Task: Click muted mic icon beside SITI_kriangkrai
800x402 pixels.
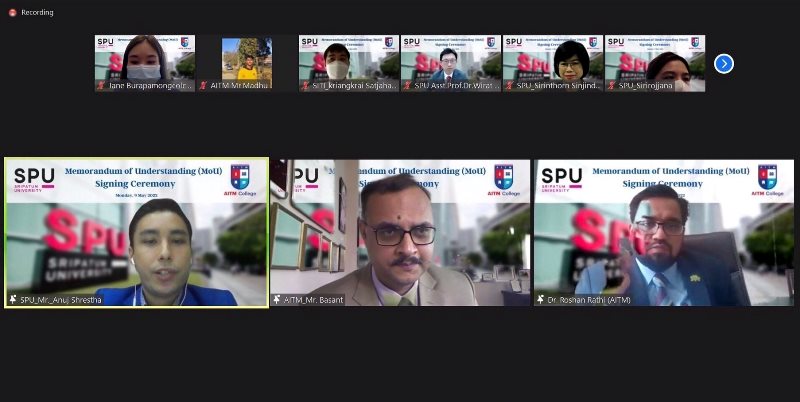Action: tap(305, 86)
